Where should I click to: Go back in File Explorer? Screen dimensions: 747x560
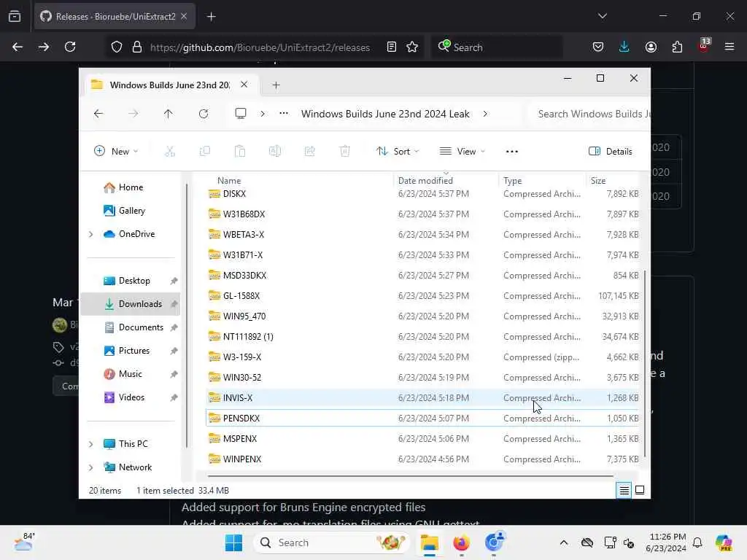click(x=98, y=114)
